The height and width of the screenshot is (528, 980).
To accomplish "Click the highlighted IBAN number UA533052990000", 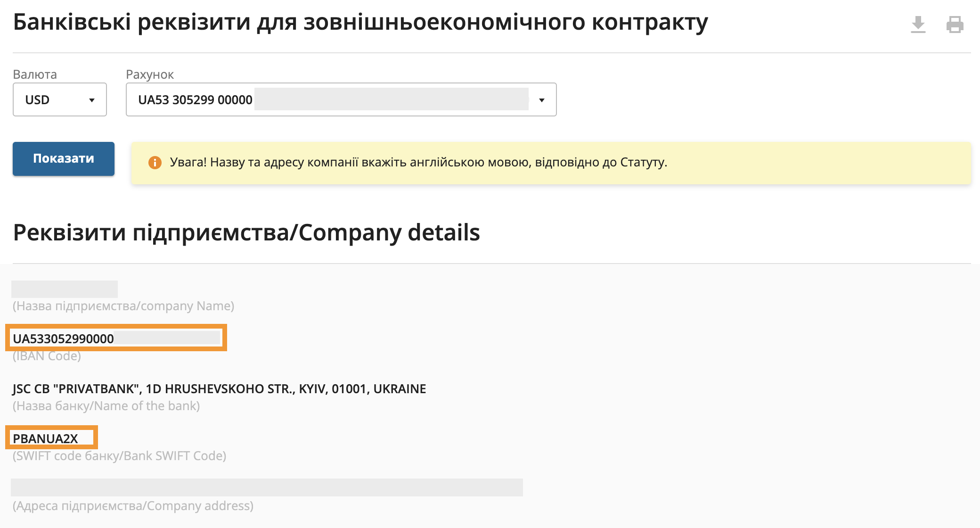I will coord(64,338).
